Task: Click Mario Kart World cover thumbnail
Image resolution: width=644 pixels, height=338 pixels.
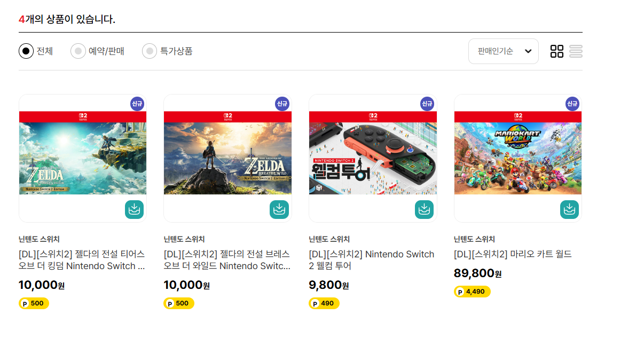Action: (x=517, y=158)
